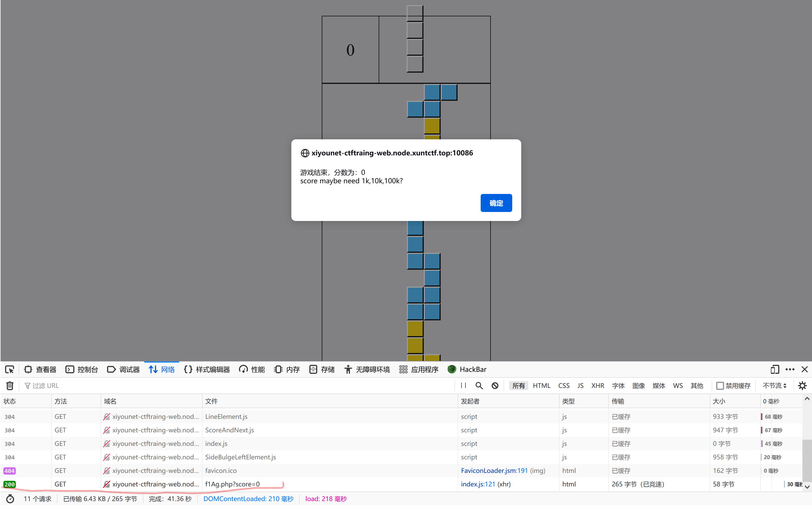The width and height of the screenshot is (812, 505).
Task: Select the element picker tool
Action: [9, 369]
